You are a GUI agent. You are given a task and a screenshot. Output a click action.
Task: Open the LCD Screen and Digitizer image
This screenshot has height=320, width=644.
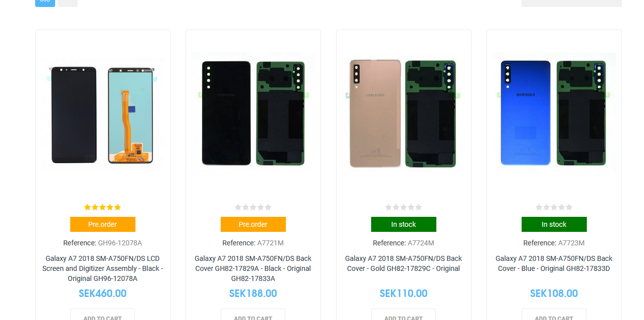[103, 115]
